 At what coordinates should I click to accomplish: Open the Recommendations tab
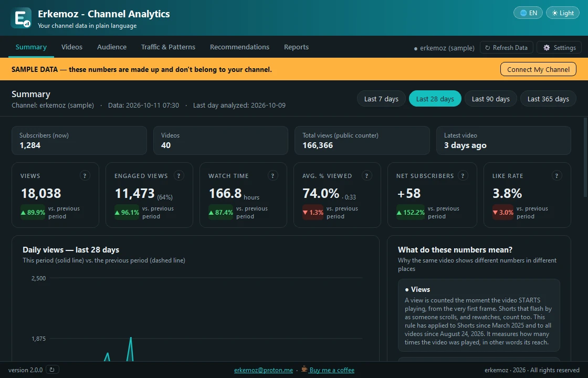coord(239,47)
